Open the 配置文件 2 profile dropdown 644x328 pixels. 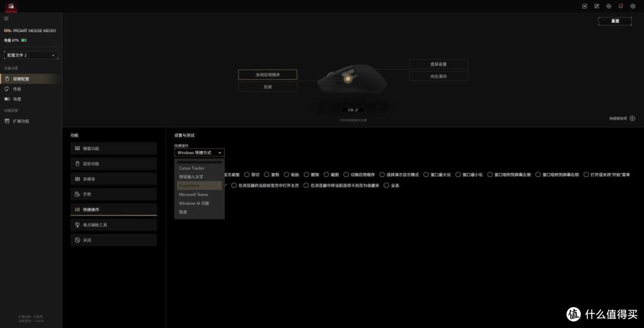31,55
